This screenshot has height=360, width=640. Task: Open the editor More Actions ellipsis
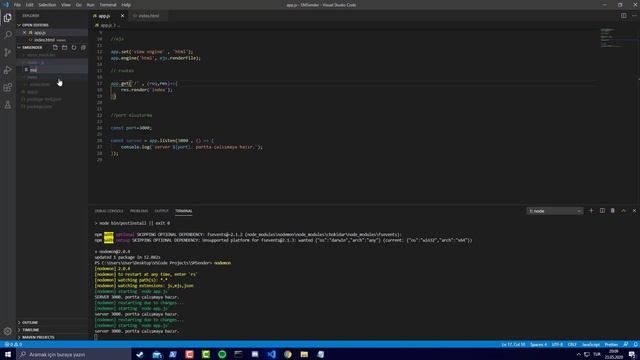pos(634,16)
